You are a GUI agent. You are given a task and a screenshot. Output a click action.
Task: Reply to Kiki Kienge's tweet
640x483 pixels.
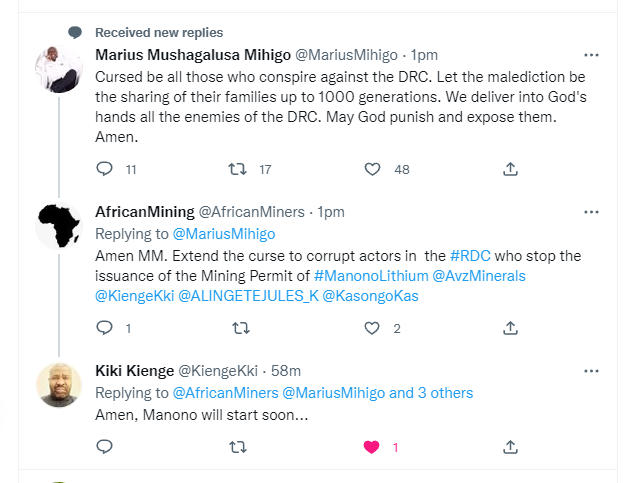[104, 447]
